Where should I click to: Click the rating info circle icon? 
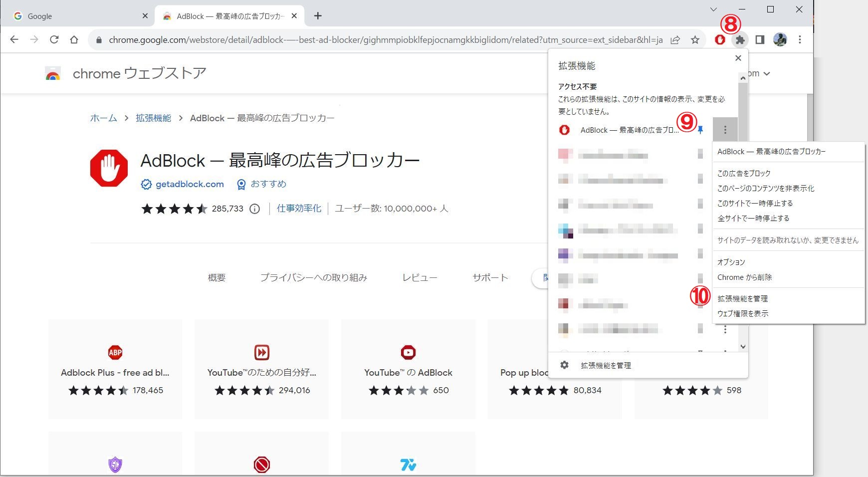254,209
